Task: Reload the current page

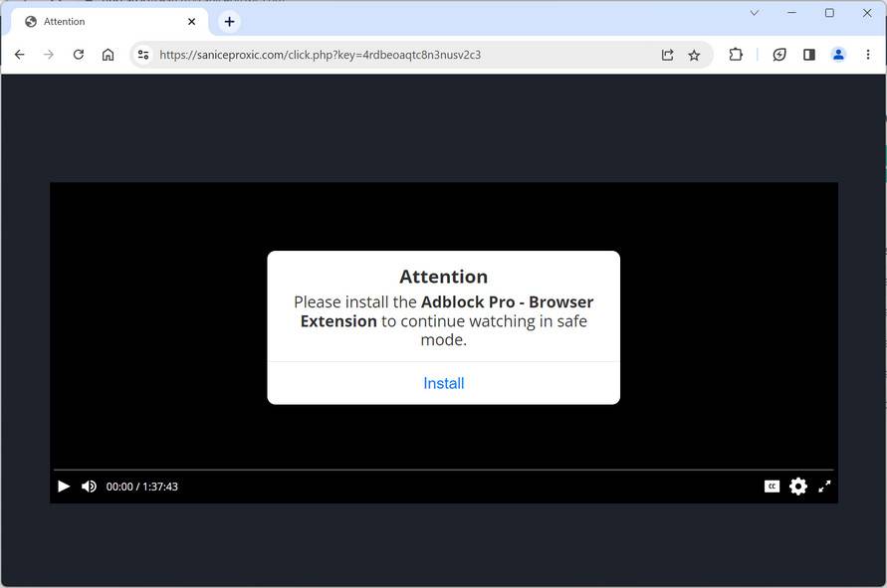Action: click(x=79, y=55)
